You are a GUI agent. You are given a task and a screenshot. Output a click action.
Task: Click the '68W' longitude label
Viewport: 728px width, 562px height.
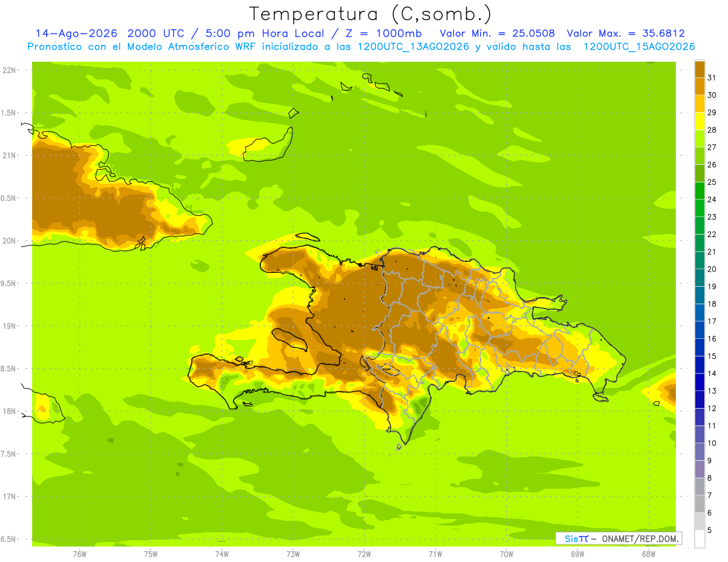649,554
